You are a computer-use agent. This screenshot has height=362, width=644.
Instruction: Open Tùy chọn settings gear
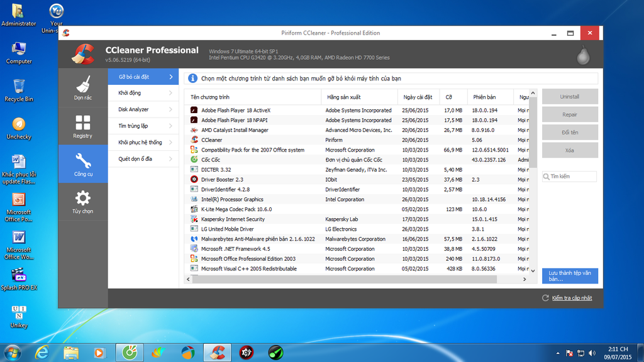(x=82, y=202)
